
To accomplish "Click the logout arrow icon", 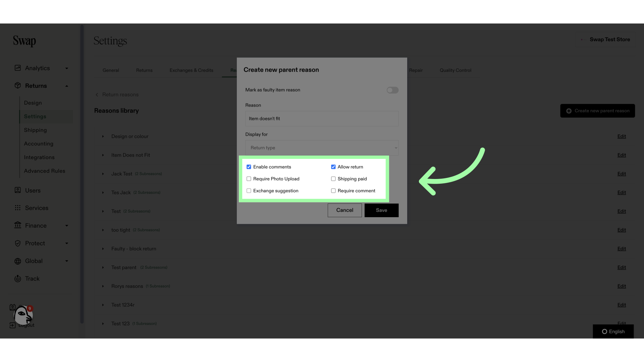I will [12, 325].
